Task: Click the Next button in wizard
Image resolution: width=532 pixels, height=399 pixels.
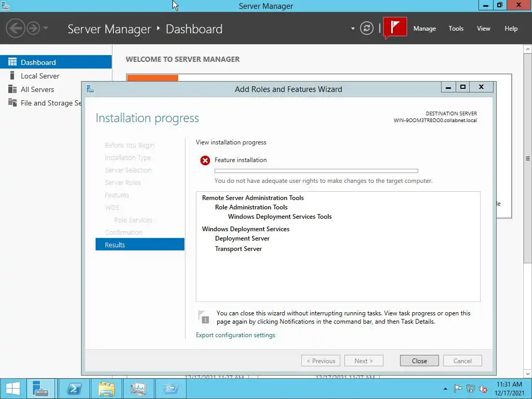Action: pos(364,361)
